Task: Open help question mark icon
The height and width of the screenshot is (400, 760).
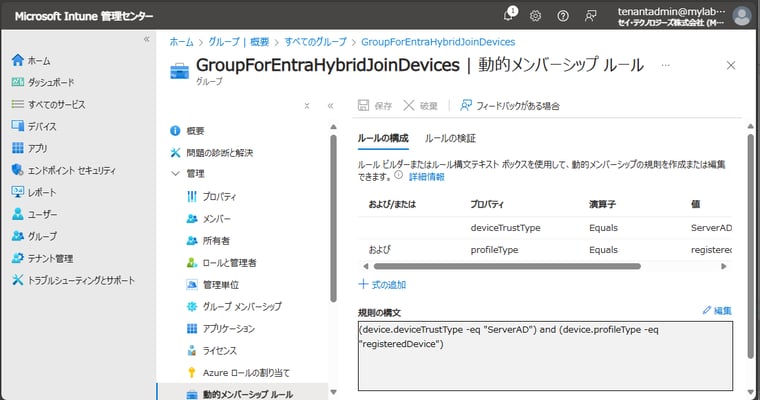Action: tap(563, 16)
